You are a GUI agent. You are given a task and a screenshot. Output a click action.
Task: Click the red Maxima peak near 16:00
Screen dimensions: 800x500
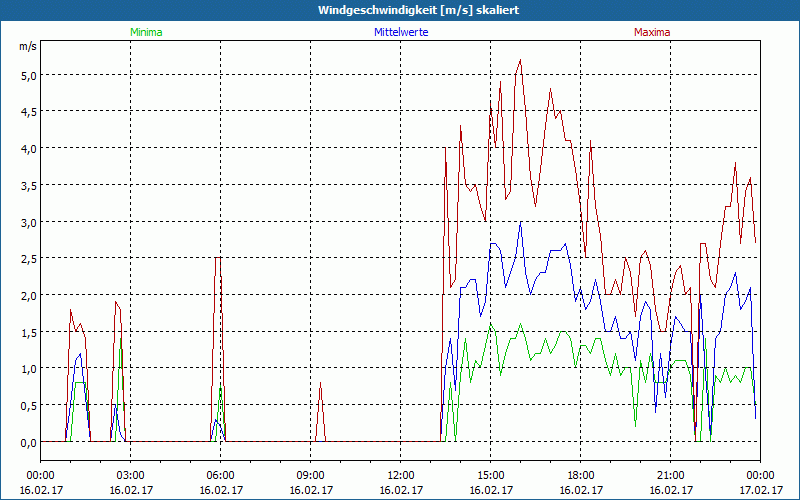520,60
